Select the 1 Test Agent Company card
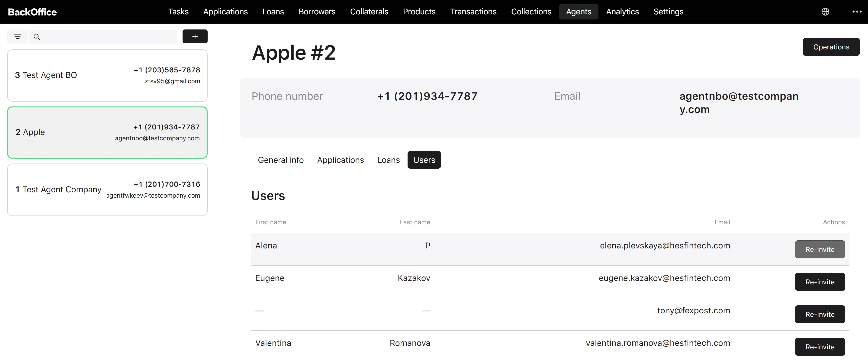The height and width of the screenshot is (363, 868). coord(107,190)
